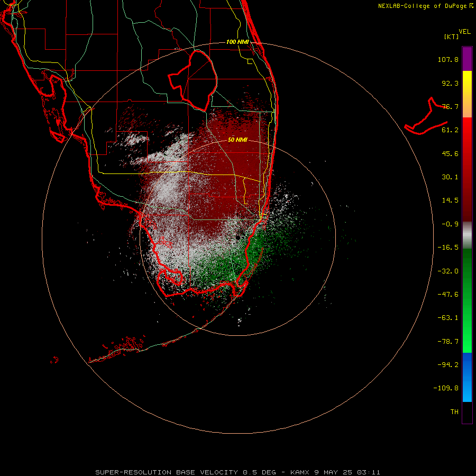Select the -32.0 velocity scale value
The height and width of the screenshot is (476, 476).
click(x=448, y=271)
